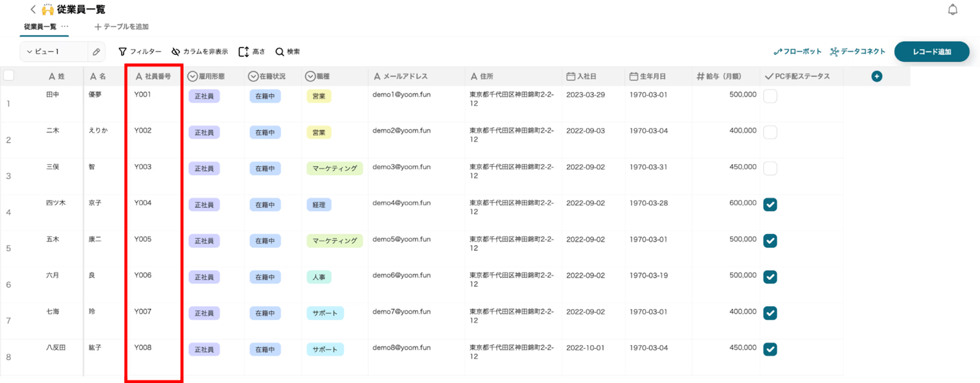Open フローボット link
Image resolution: width=980 pixels, height=383 pixels.
797,51
